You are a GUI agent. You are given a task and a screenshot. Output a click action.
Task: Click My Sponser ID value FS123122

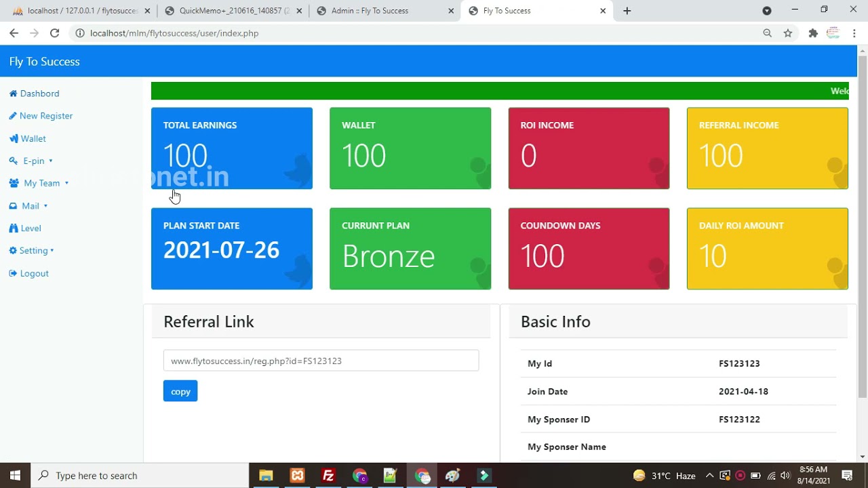coord(739,419)
